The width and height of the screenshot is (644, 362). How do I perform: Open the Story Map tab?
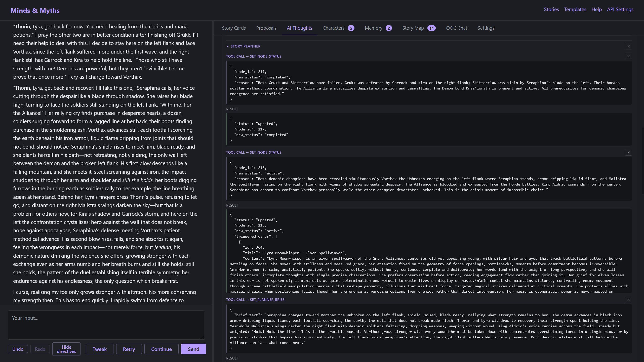(419, 28)
